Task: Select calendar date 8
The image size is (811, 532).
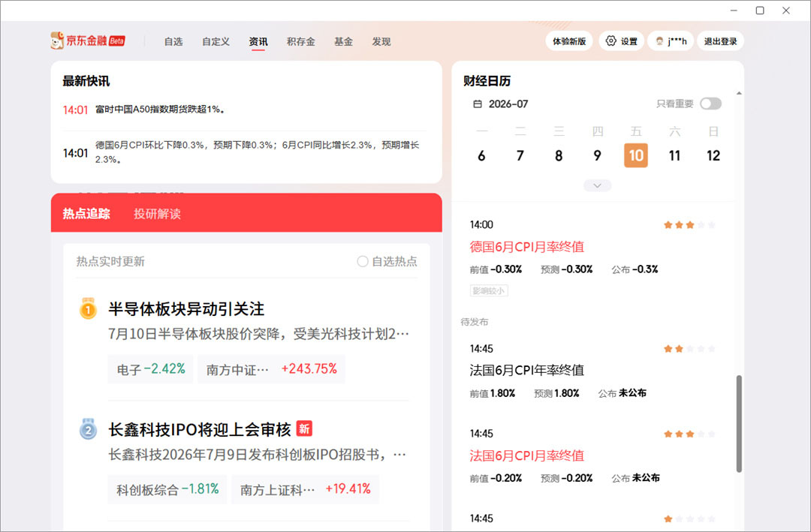Action: (559, 155)
